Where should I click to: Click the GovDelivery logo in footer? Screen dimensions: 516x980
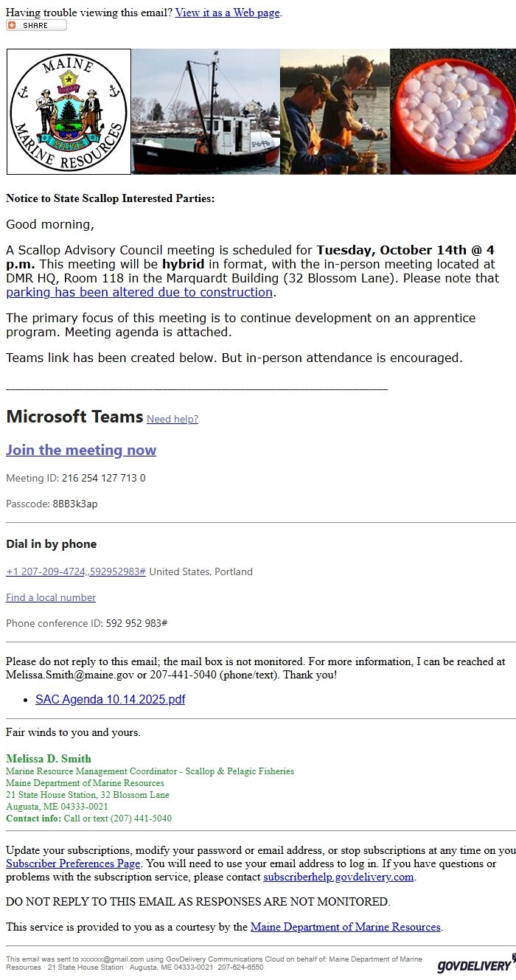[474, 965]
